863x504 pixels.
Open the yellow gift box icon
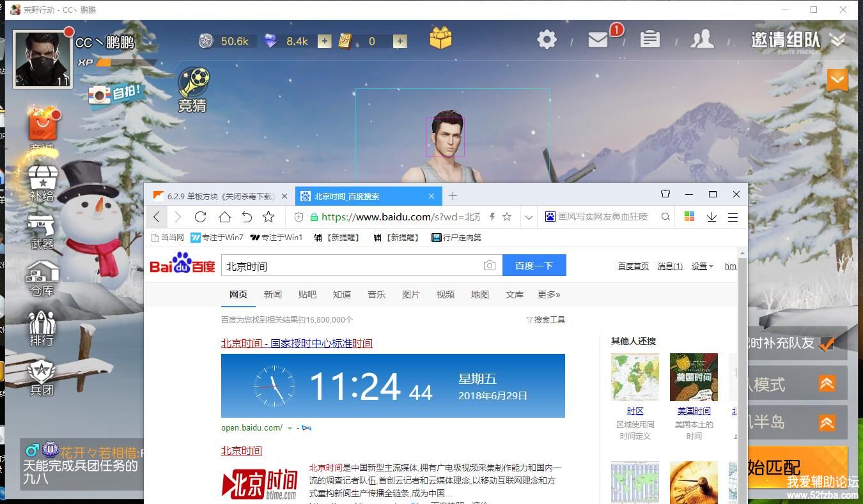(440, 38)
